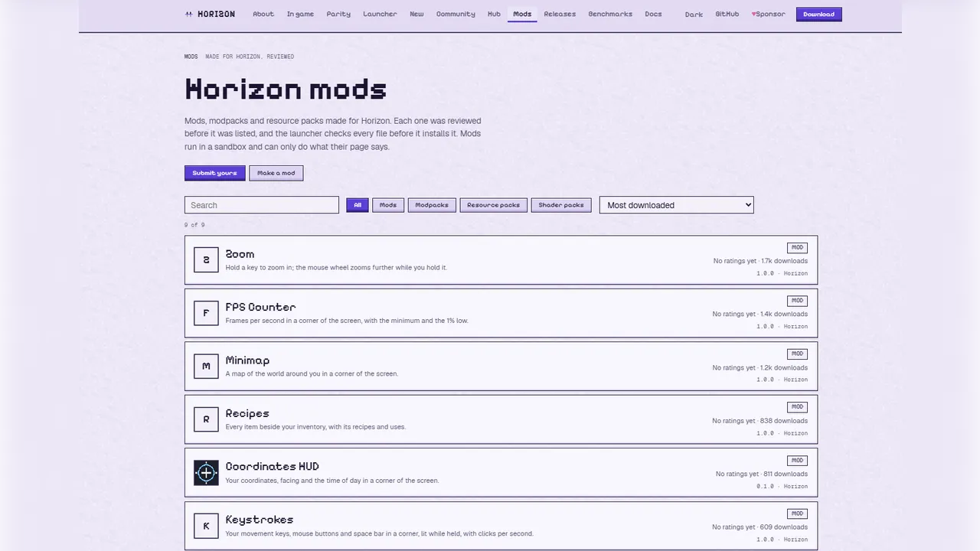Open the New page
Image resolution: width=980 pixels, height=551 pixels.
tap(416, 15)
